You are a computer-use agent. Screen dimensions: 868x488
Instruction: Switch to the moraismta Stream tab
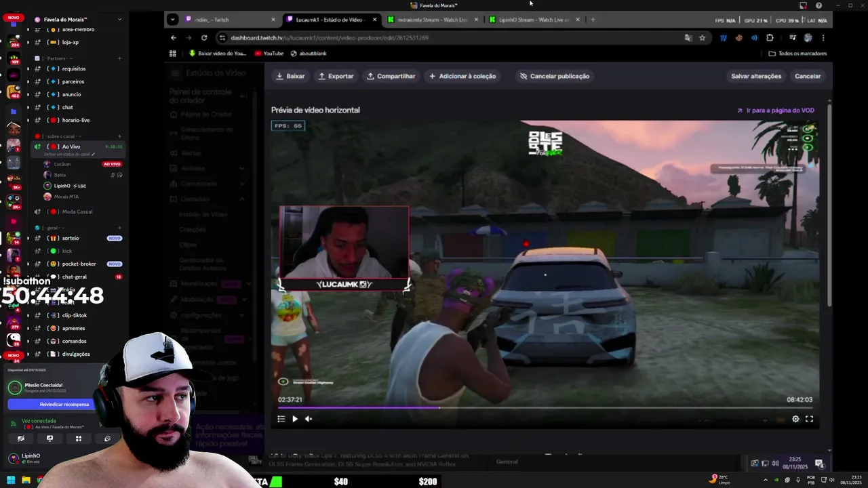click(x=431, y=20)
